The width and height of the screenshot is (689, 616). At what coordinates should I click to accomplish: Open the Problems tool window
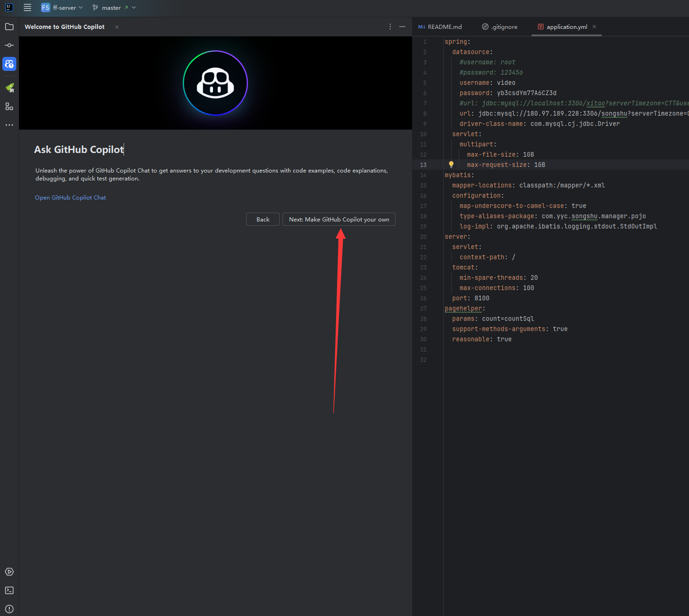[x=9, y=609]
